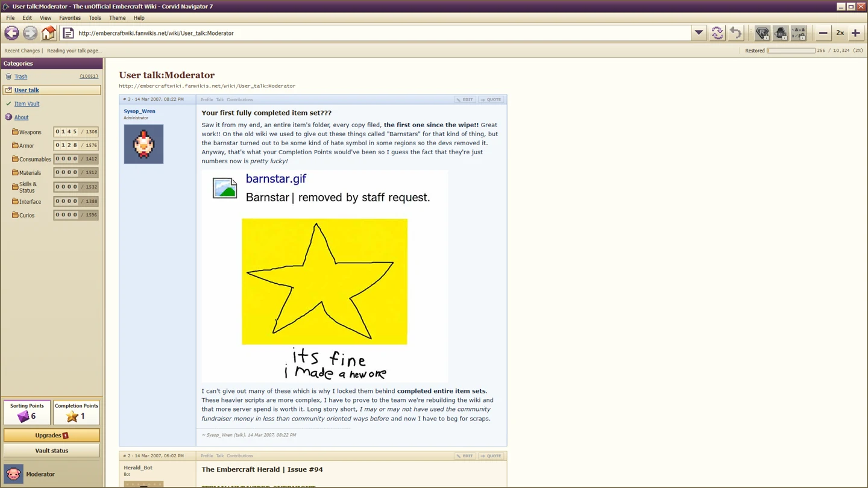Open the Upgrades panel
The height and width of the screenshot is (488, 868).
tap(52, 435)
